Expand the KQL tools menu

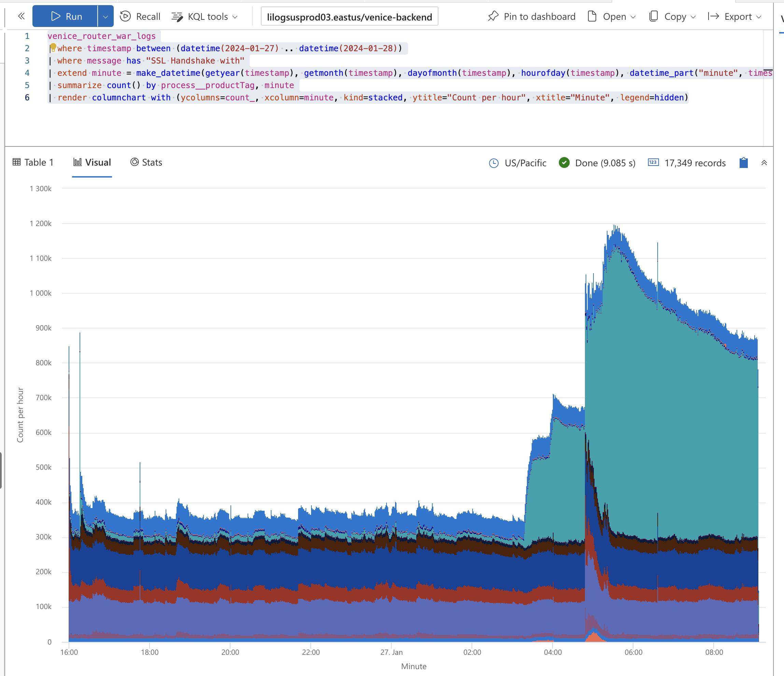tap(205, 17)
